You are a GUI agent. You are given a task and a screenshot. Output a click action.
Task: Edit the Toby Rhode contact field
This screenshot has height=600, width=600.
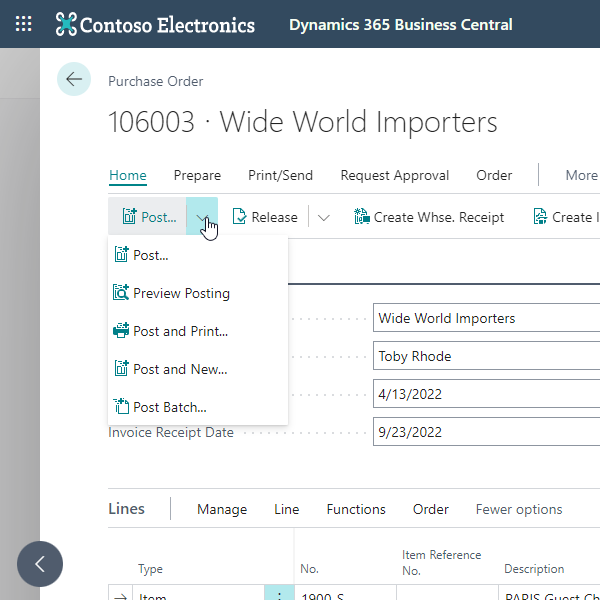(486, 356)
